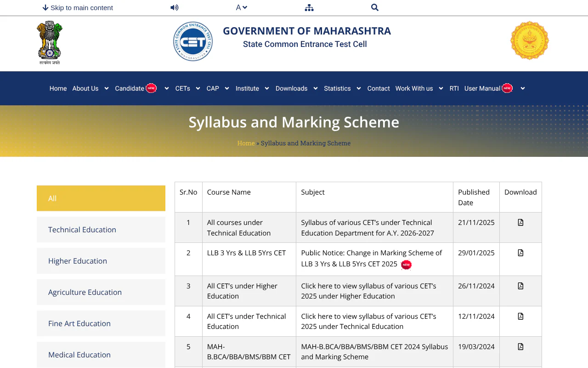Expand the Candidate menu chevron
588x368 pixels.
(166, 88)
